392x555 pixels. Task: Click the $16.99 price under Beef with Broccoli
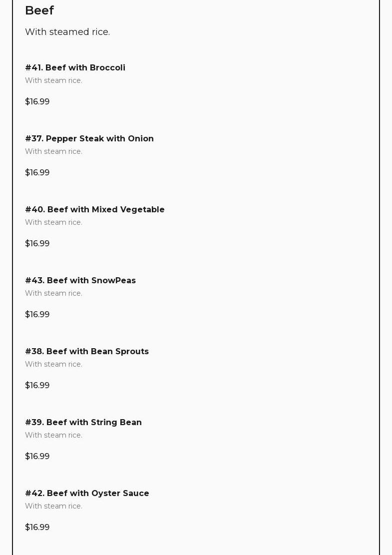pyautogui.click(x=37, y=101)
